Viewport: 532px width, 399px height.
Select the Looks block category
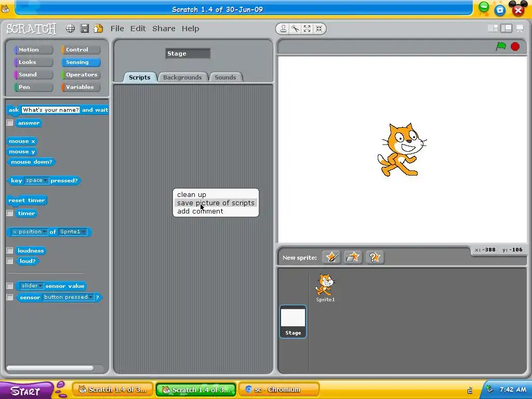click(34, 62)
